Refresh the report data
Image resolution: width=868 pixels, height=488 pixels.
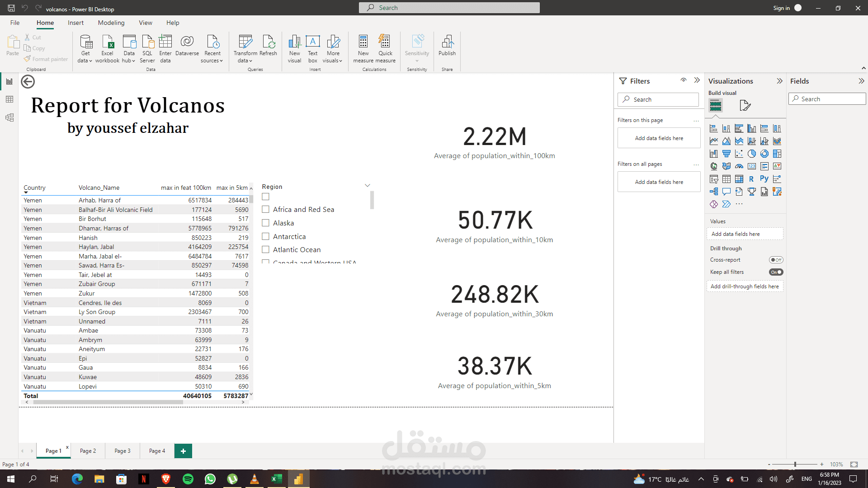[268, 45]
